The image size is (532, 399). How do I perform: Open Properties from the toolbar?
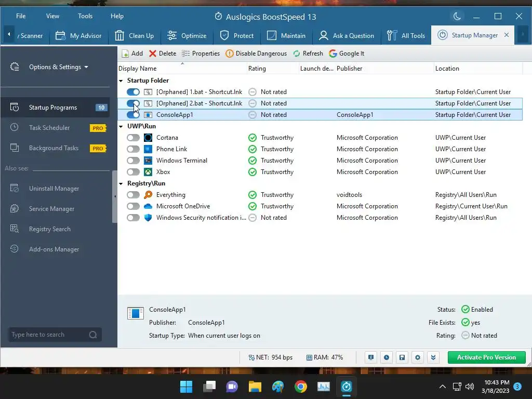[201, 54]
